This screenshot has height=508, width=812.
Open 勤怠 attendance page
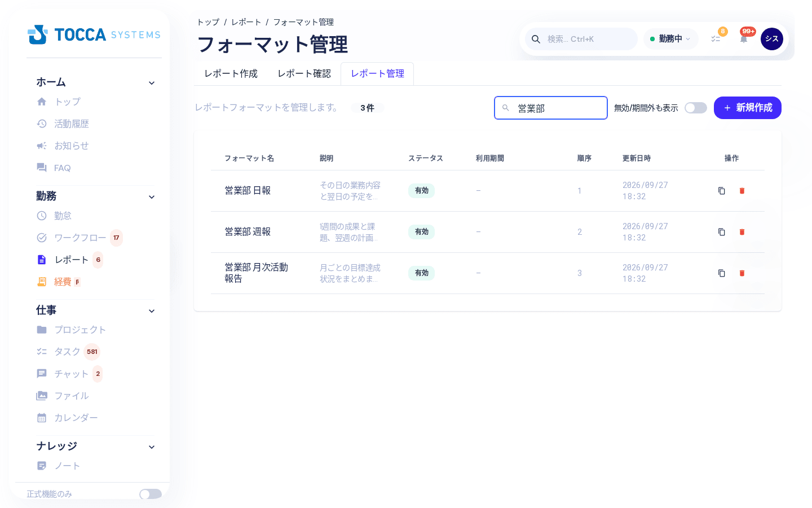pos(54,216)
